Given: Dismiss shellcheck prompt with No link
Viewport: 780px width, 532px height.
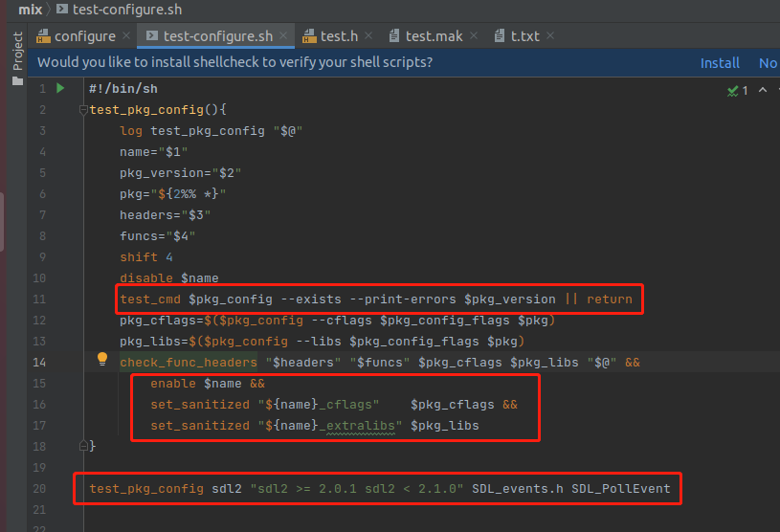Looking at the screenshot, I should [x=768, y=63].
